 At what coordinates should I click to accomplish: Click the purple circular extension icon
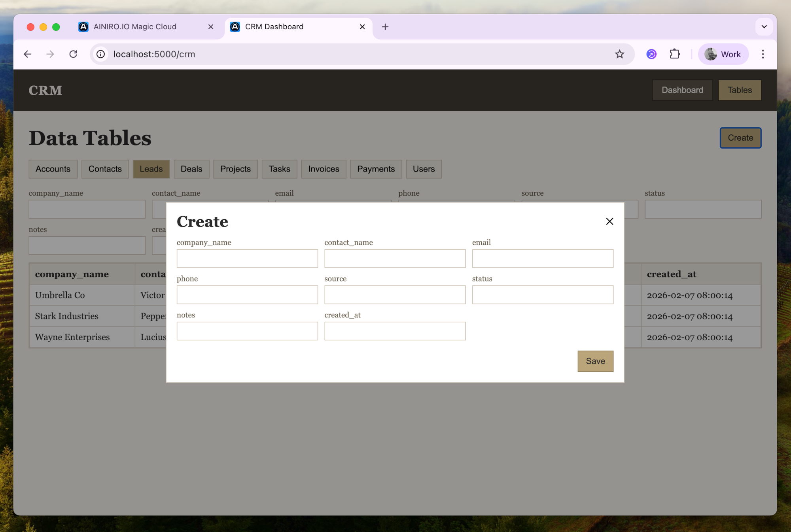tap(651, 54)
